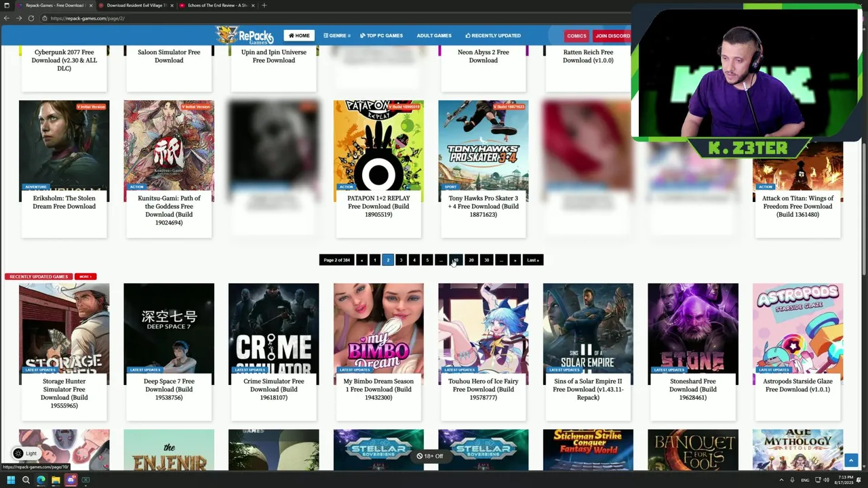Open the Discord icon in taskbar

pyautogui.click(x=71, y=480)
